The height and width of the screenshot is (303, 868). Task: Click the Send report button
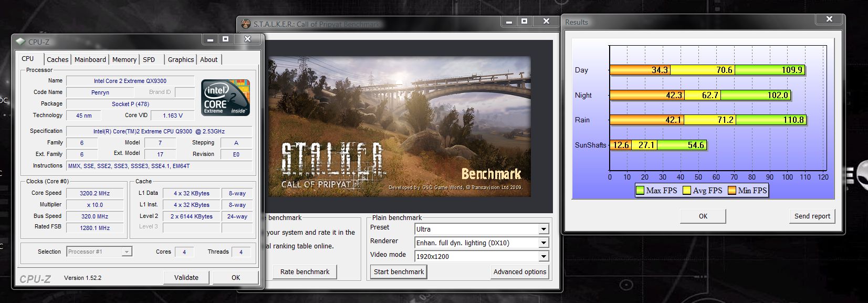[812, 216]
